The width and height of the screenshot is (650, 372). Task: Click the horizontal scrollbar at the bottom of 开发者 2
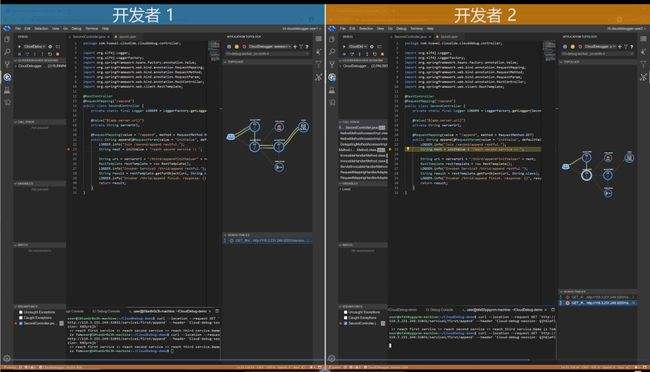pyautogui.click(x=434, y=360)
